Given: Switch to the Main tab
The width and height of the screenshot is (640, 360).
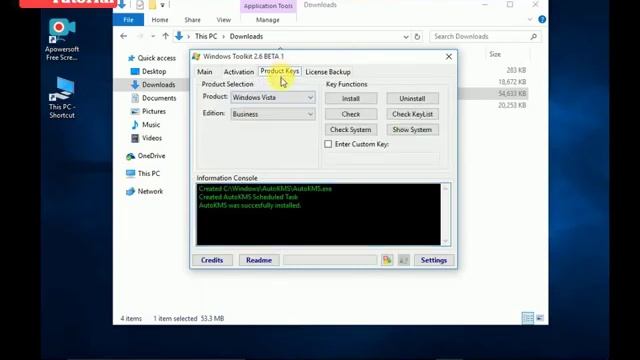Looking at the screenshot, I should tap(205, 72).
